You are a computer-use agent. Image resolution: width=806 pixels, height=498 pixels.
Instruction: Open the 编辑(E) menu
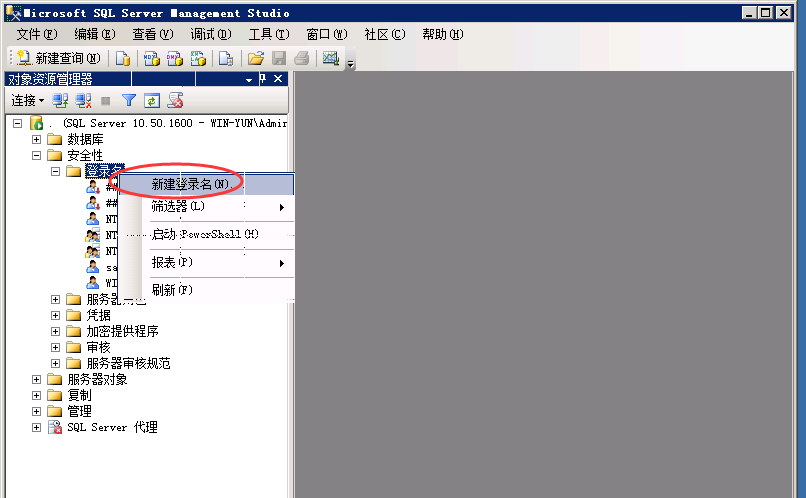(95, 34)
